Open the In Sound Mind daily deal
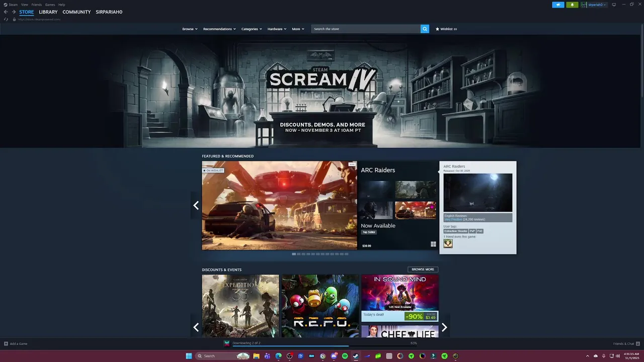Screen dimensions: 644x362 [399, 298]
